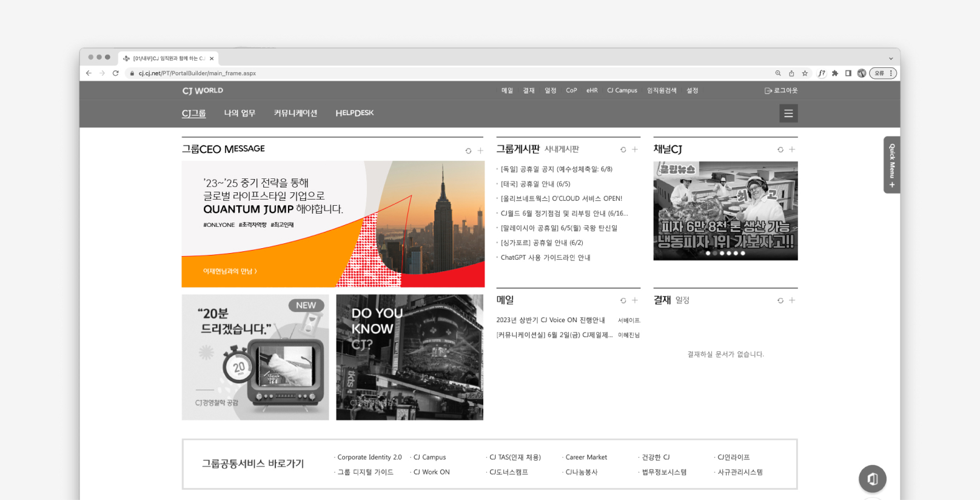The image size is (980, 500).
Task: Expand the Quick Menu side tab
Action: click(891, 165)
